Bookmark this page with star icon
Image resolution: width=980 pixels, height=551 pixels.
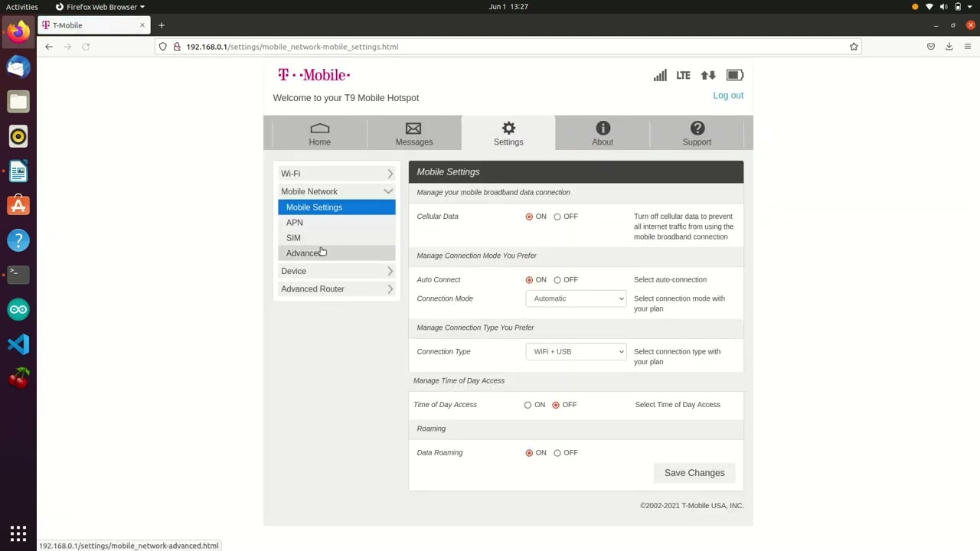[x=854, y=47]
